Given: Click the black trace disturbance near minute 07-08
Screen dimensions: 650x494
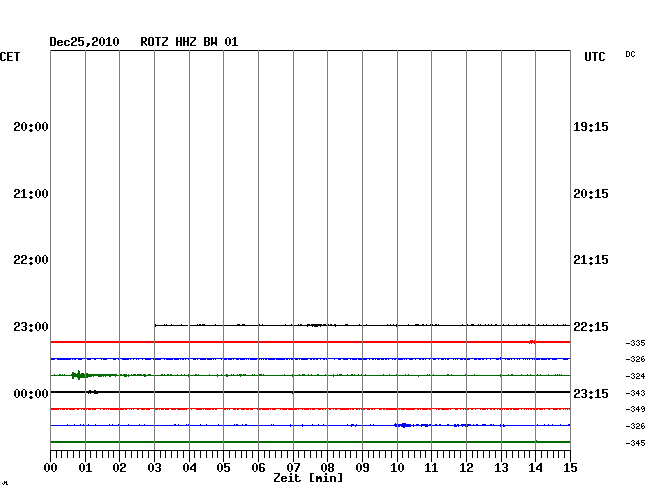Looking at the screenshot, I should (x=317, y=325).
